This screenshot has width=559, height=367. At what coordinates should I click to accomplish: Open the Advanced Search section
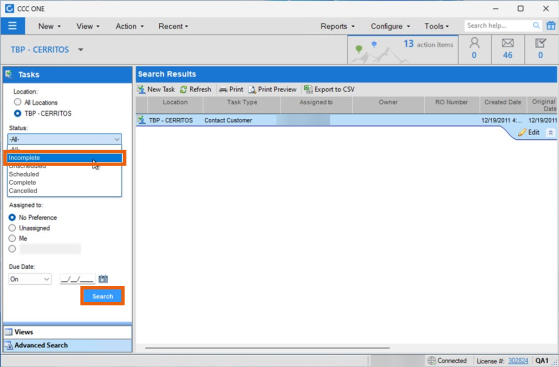(x=67, y=345)
